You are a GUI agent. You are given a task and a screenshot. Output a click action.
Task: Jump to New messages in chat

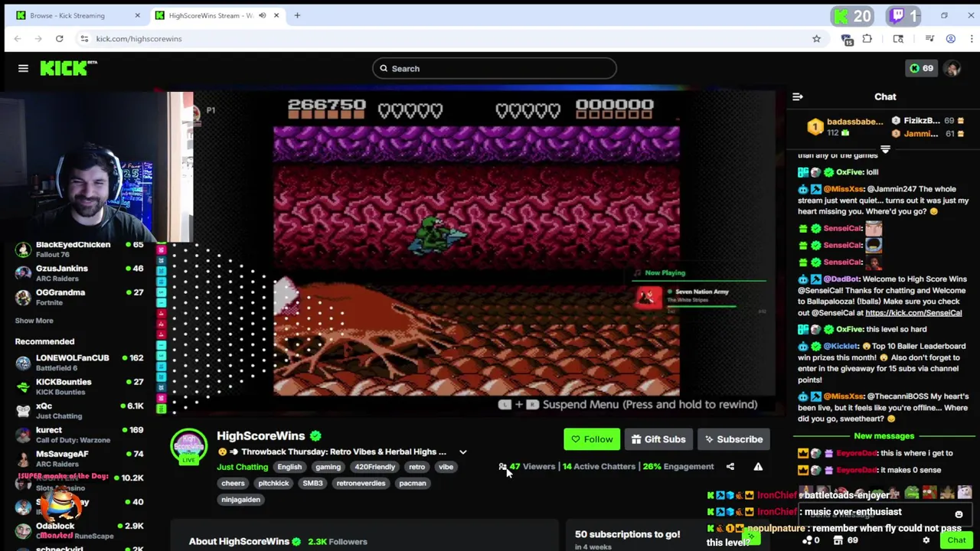[x=884, y=435]
